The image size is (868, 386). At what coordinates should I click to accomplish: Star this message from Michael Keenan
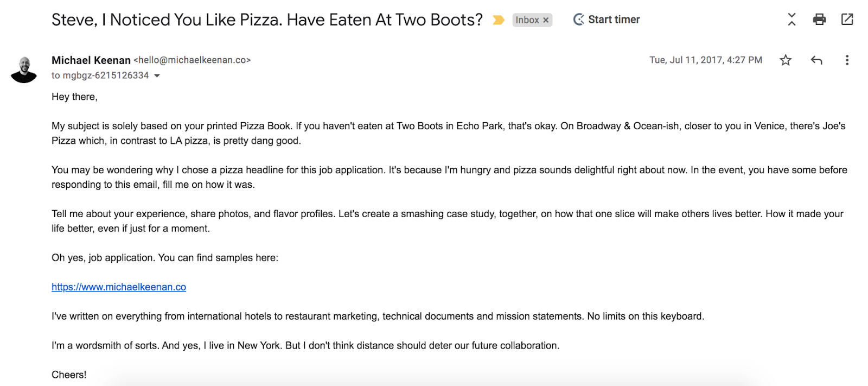click(x=785, y=60)
